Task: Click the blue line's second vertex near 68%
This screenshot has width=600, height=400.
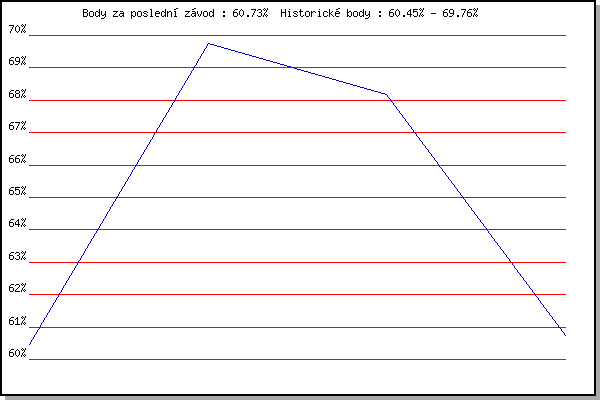Action: click(x=386, y=94)
